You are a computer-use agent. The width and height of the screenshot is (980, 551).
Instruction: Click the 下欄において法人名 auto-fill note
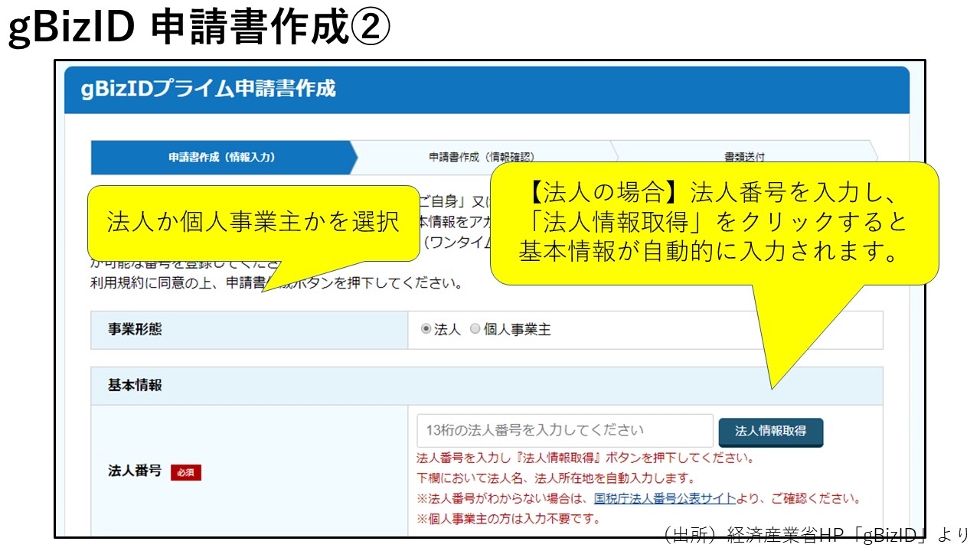click(x=555, y=478)
